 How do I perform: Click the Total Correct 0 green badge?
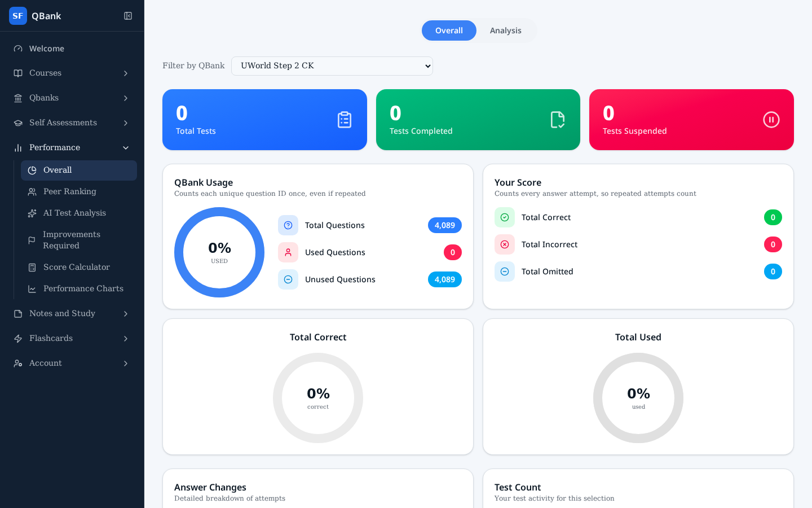(x=773, y=217)
